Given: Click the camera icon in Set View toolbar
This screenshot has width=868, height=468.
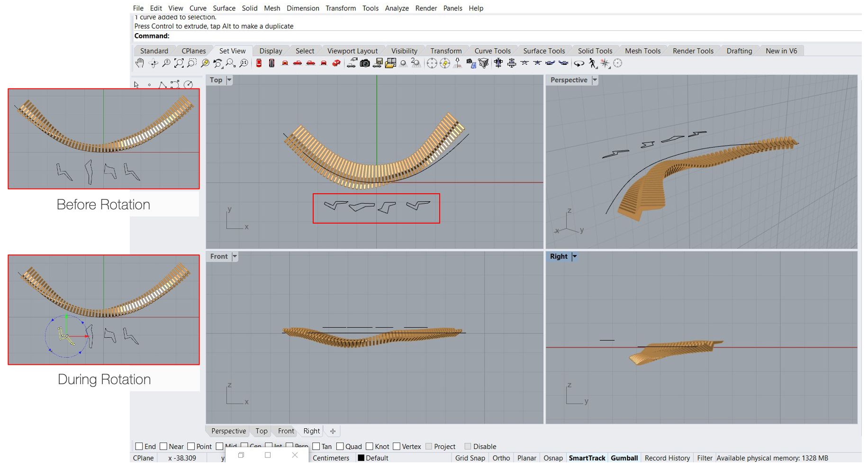Looking at the screenshot, I should coord(365,63).
